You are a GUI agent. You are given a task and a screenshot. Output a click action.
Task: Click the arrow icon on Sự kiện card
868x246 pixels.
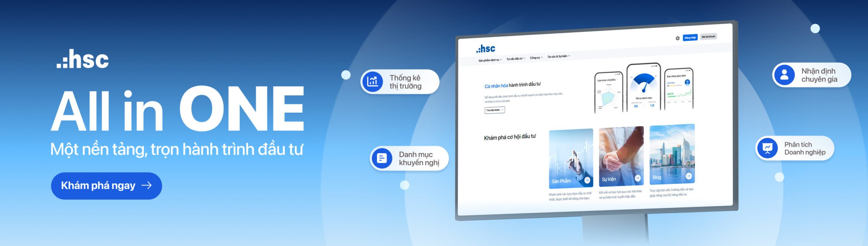coord(638,178)
